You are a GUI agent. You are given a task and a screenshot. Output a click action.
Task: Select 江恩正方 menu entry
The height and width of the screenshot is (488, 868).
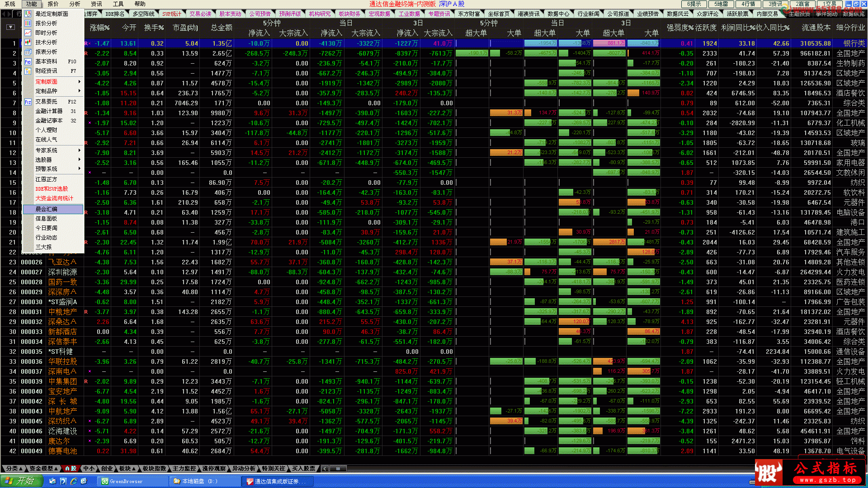click(x=53, y=179)
